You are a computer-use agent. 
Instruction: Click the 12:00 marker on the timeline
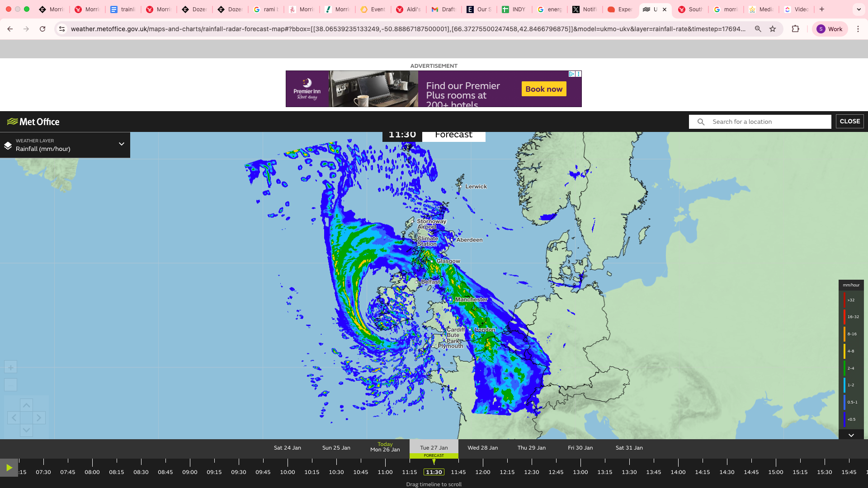(483, 472)
